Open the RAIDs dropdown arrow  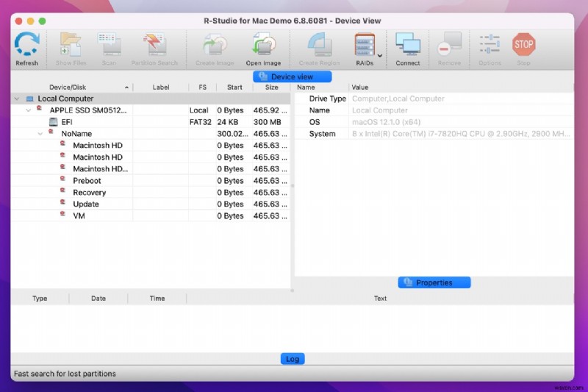pyautogui.click(x=380, y=55)
